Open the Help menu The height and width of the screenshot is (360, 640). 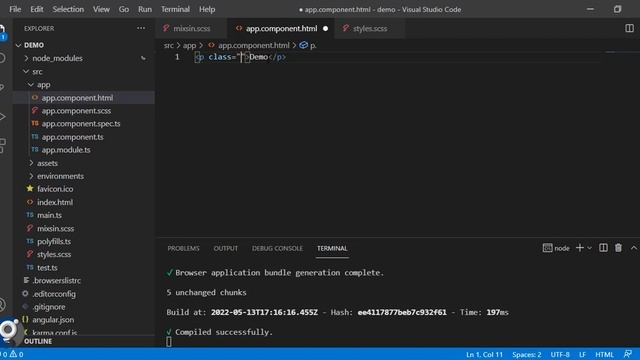[x=207, y=9]
